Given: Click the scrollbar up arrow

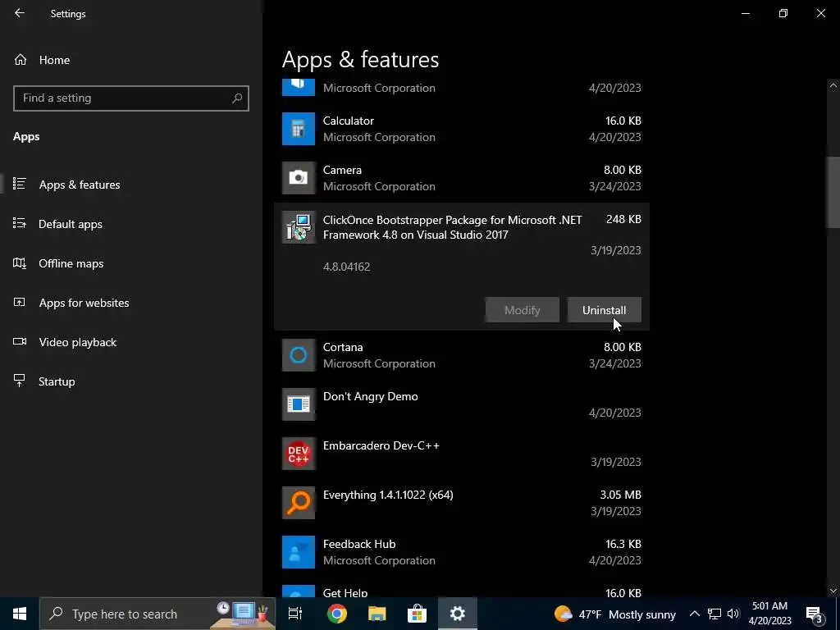Looking at the screenshot, I should pyautogui.click(x=833, y=85).
